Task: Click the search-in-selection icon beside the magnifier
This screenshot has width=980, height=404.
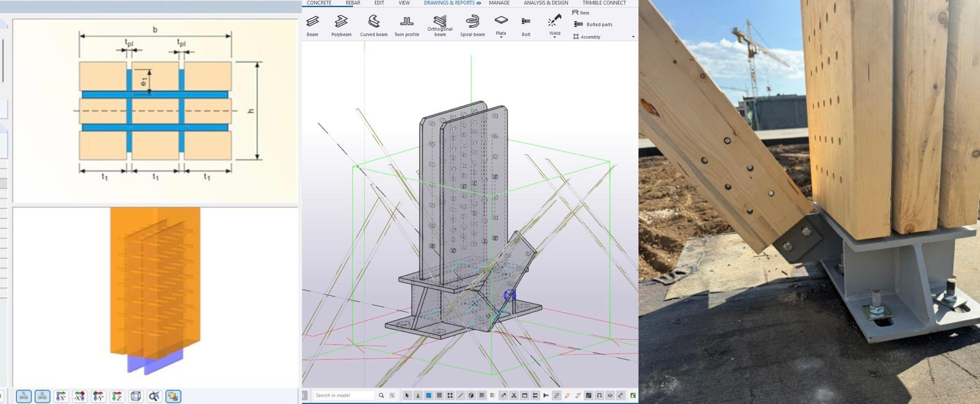Action: pyautogui.click(x=392, y=395)
